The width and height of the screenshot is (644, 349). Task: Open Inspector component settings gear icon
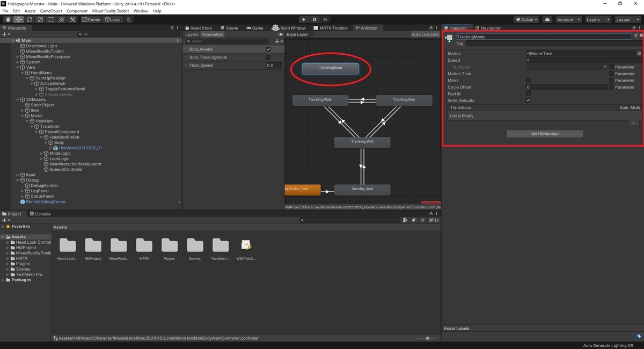[641, 36]
